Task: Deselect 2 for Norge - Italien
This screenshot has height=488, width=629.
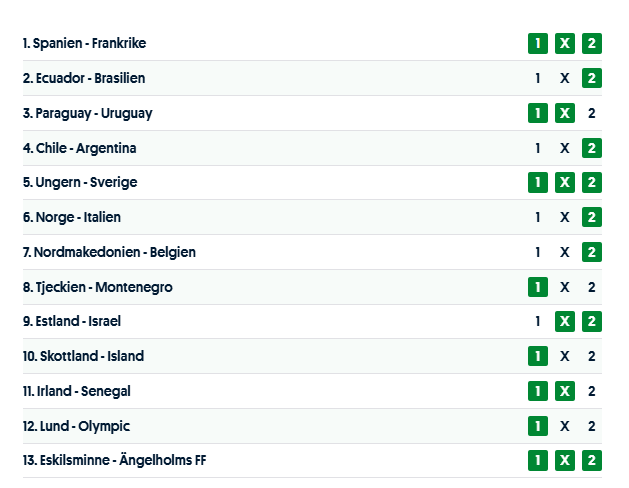Action: click(592, 217)
